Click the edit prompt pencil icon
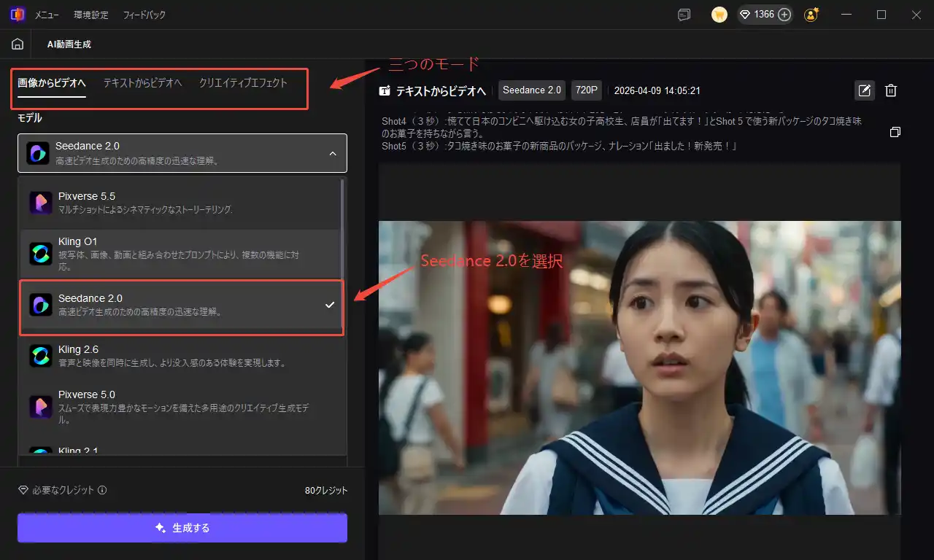The width and height of the screenshot is (934, 560). (x=864, y=90)
